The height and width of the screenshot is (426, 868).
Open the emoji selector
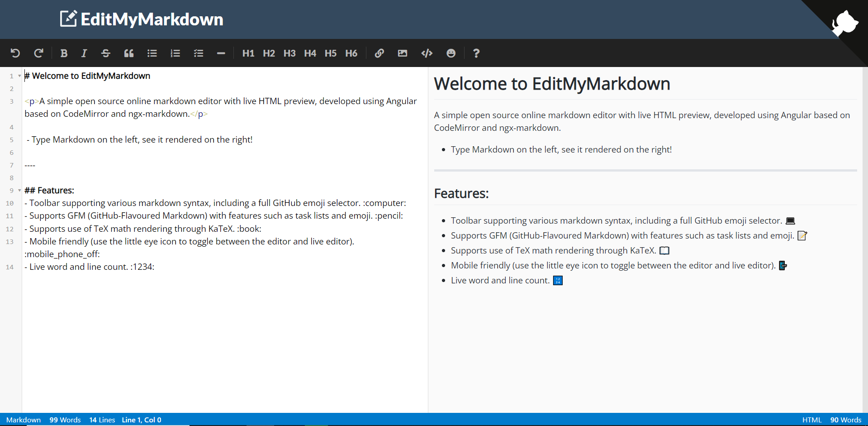pyautogui.click(x=451, y=53)
